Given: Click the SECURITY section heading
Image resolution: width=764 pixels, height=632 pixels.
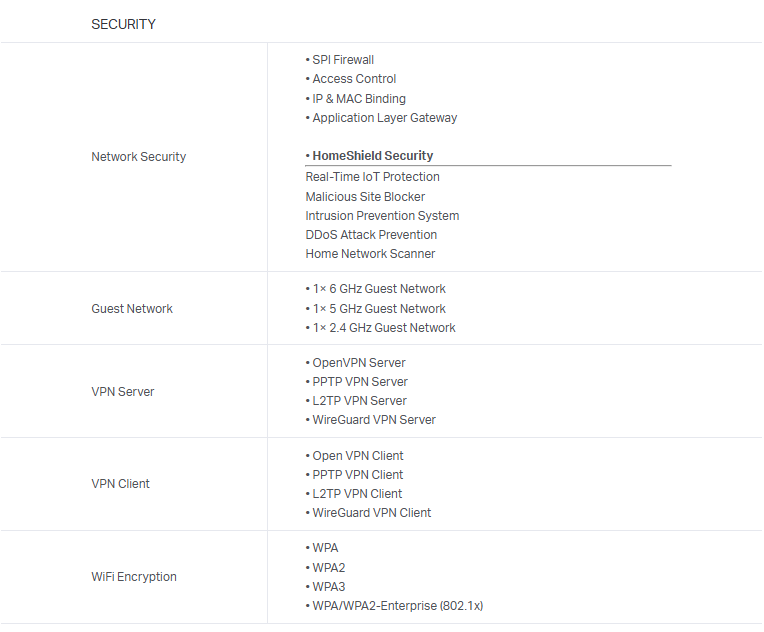Looking at the screenshot, I should [x=123, y=24].
